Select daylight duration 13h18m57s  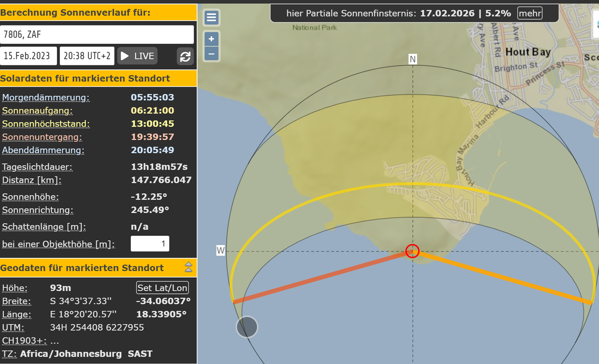pyautogui.click(x=159, y=167)
